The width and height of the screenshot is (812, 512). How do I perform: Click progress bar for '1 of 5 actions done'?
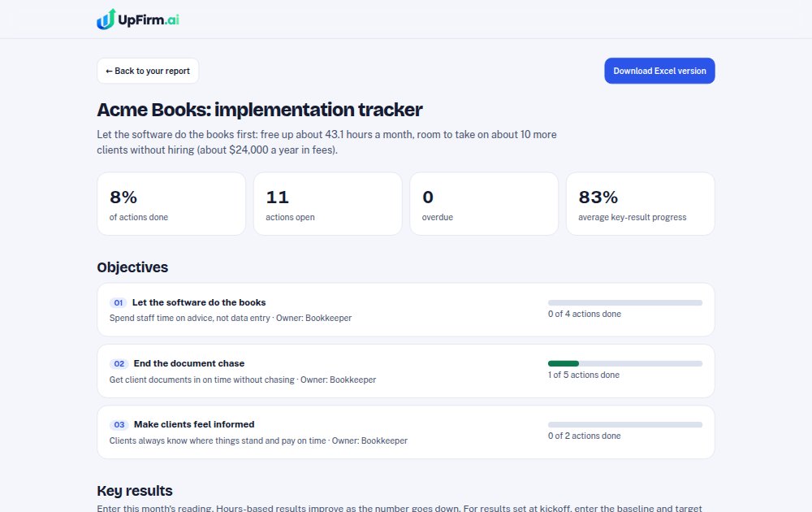tap(625, 364)
